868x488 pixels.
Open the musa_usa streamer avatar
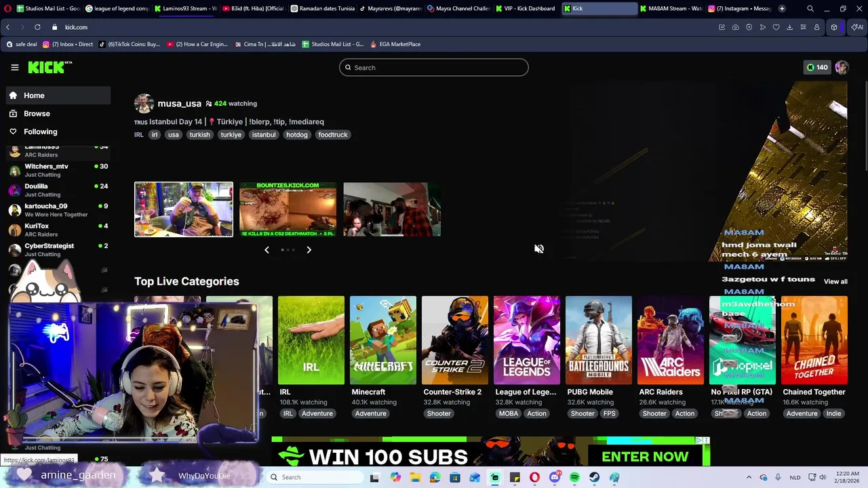(x=144, y=104)
